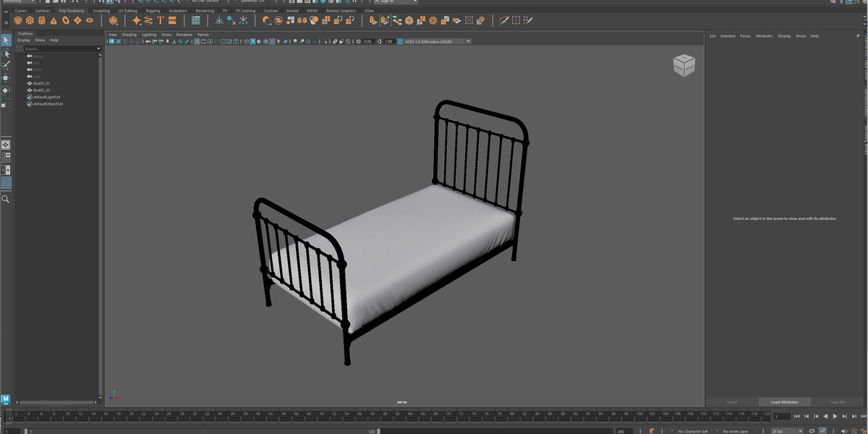The width and height of the screenshot is (868, 434).
Task: Activate the Select tool arrow in toolbox
Action: (6, 40)
